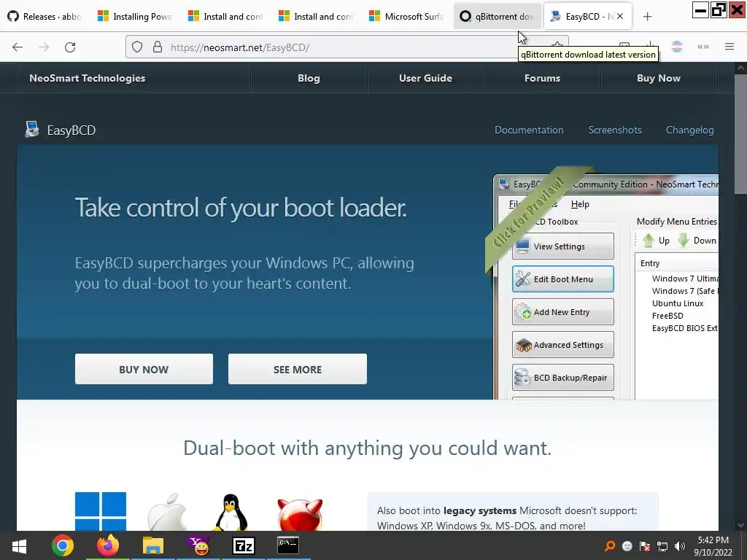
Task: Open Firefox from the taskbar
Action: [x=108, y=545]
